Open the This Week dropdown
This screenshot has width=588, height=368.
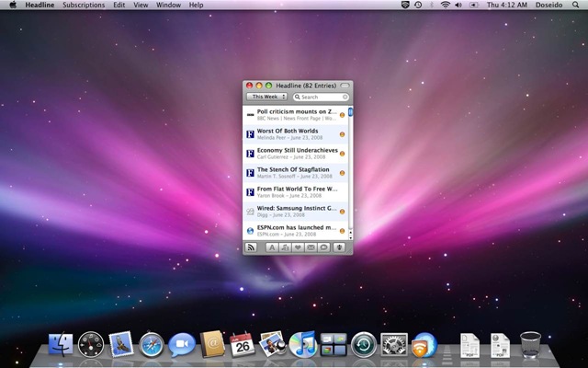pos(267,97)
